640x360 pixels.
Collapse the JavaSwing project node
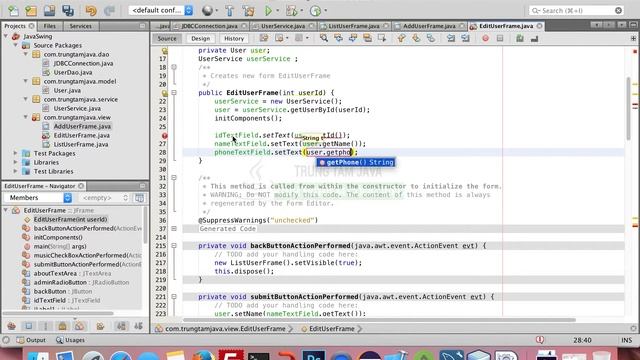point(6,36)
